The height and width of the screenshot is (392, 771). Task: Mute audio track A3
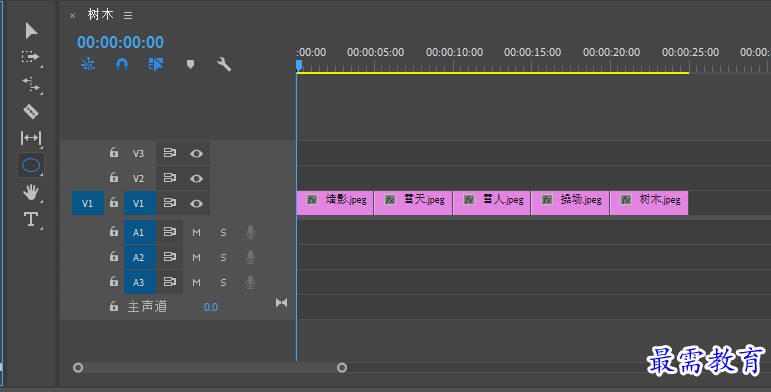tap(196, 283)
